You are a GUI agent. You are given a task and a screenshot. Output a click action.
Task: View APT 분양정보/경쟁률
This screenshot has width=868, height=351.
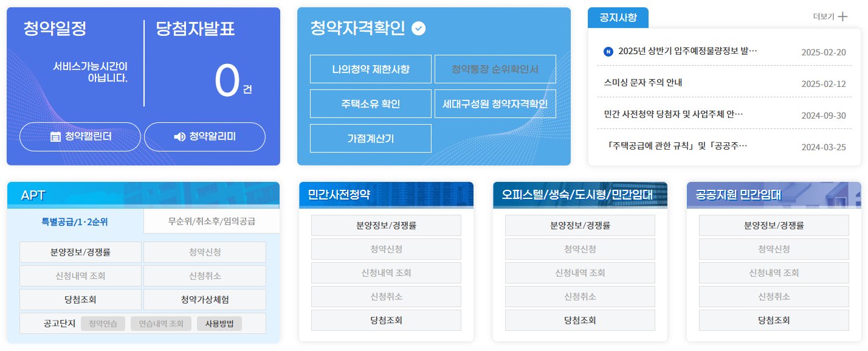pos(80,252)
